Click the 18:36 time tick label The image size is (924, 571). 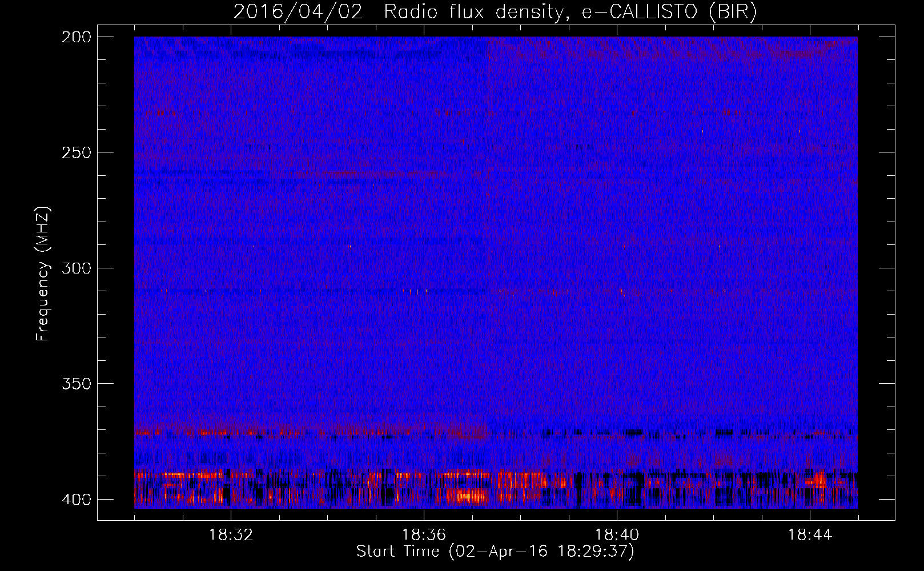pyautogui.click(x=424, y=535)
